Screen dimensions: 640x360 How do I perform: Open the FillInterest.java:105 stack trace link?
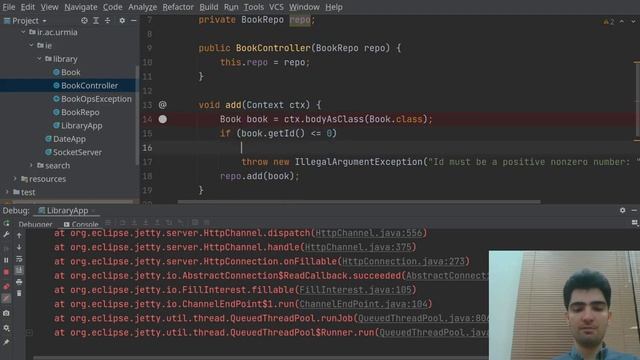(355, 290)
